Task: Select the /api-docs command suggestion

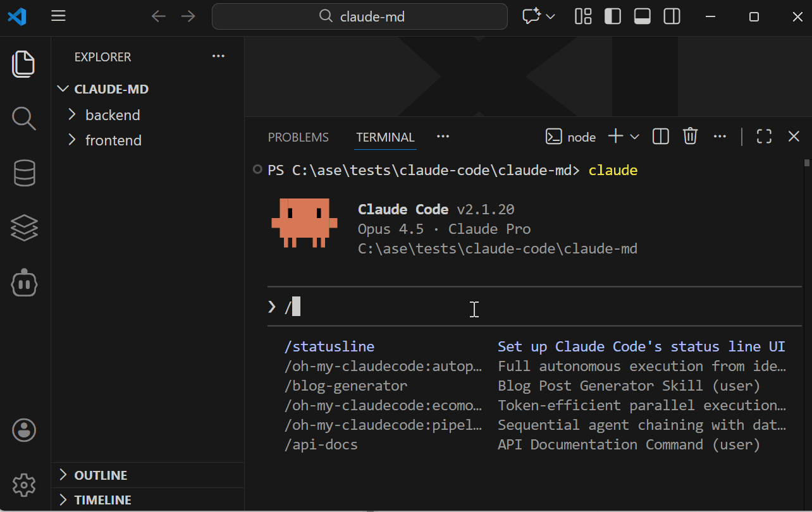Action: tap(321, 444)
